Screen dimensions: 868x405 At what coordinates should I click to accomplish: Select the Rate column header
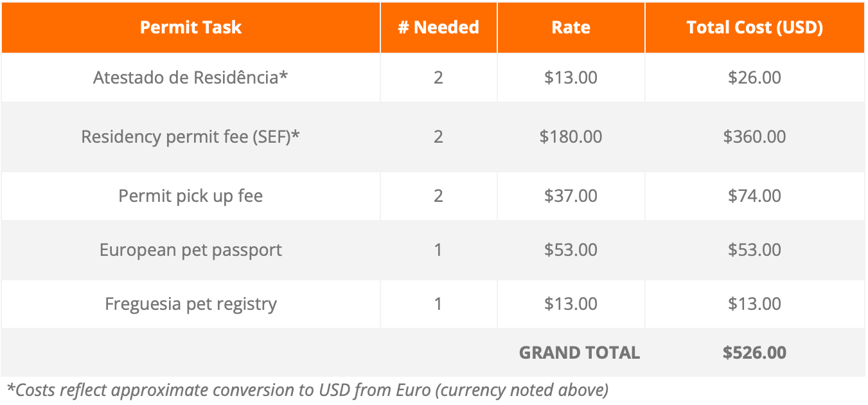[571, 27]
